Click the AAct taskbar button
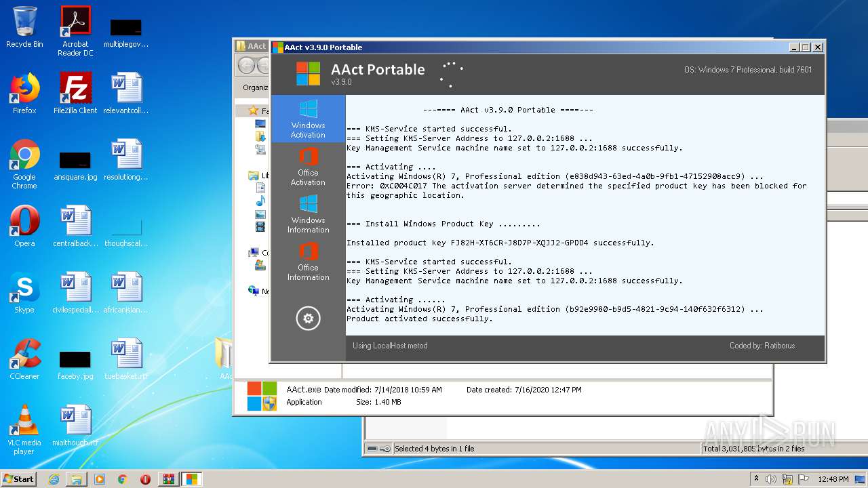 192,479
